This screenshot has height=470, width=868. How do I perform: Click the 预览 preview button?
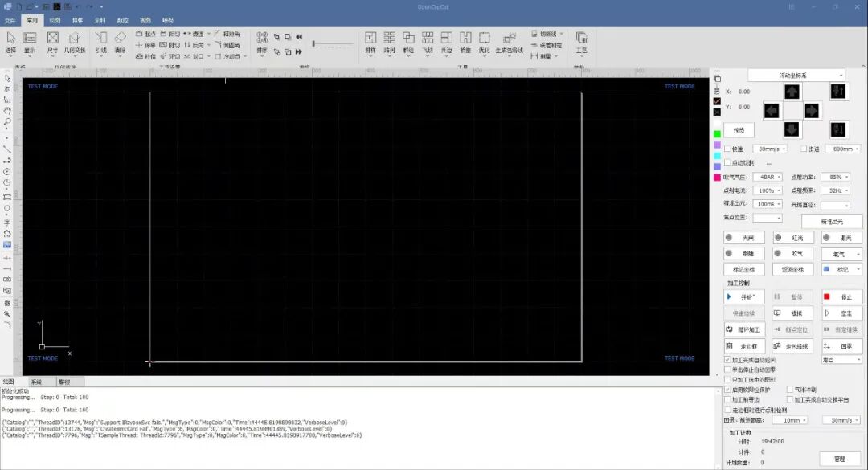click(x=739, y=131)
